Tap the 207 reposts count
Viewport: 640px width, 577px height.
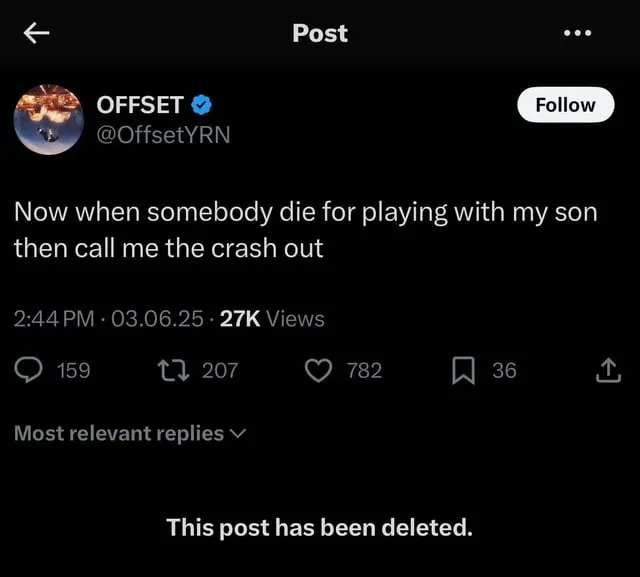coord(220,371)
